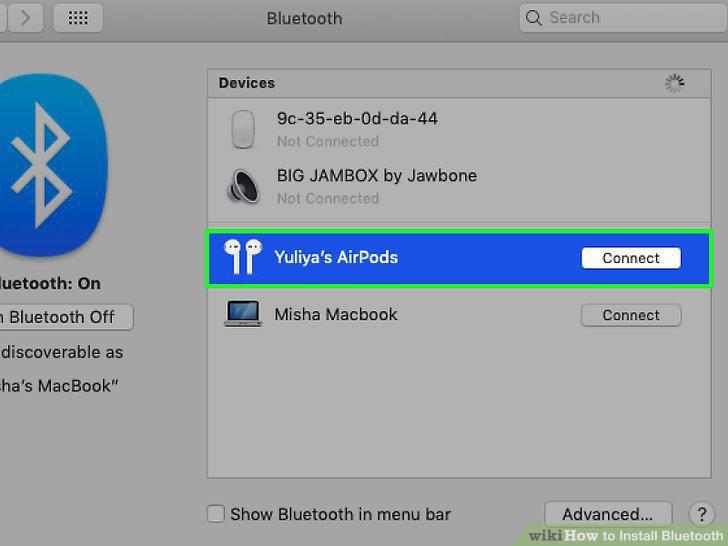Show all preferences grid button
Image resolution: width=728 pixels, height=546 pixels.
pyautogui.click(x=78, y=18)
